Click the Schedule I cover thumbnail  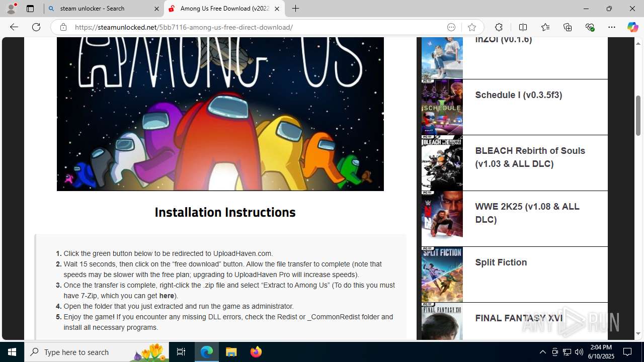[442, 107]
